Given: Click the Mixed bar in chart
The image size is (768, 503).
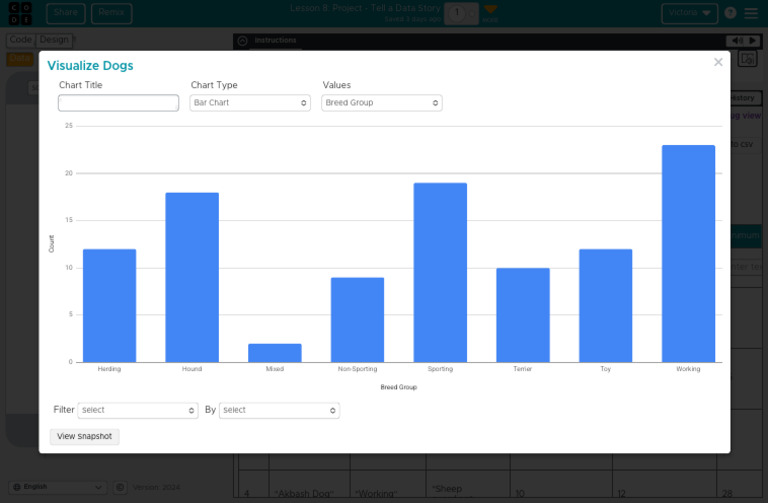Looking at the screenshot, I should point(275,353).
